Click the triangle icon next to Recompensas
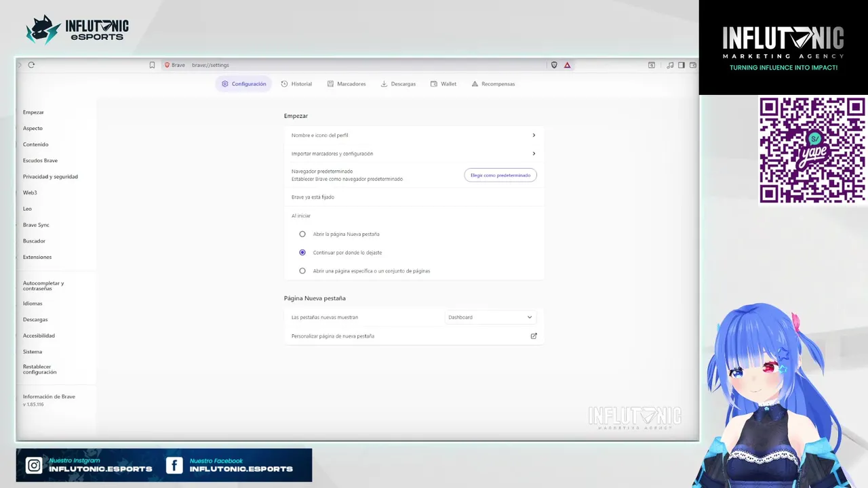 475,84
